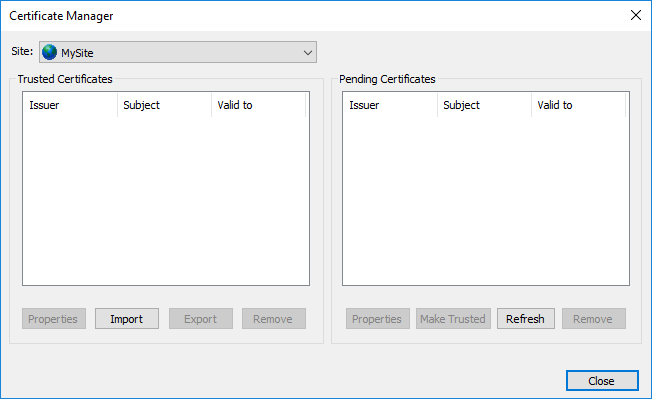Open the MySite site combo box
Viewport: 652px width, 399px height.
(x=178, y=52)
